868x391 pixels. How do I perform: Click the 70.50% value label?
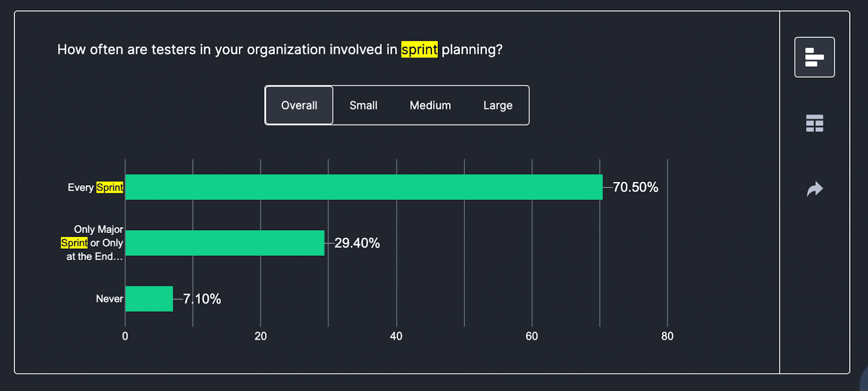[635, 187]
